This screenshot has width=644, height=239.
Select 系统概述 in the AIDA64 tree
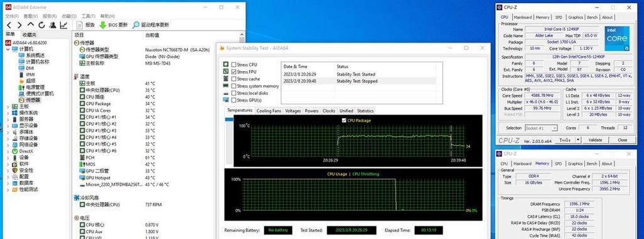pyautogui.click(x=35, y=55)
